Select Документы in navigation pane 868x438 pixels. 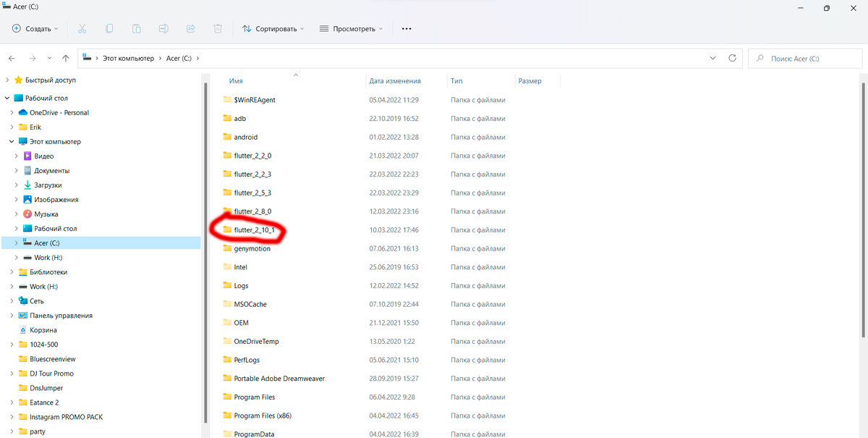pyautogui.click(x=51, y=171)
